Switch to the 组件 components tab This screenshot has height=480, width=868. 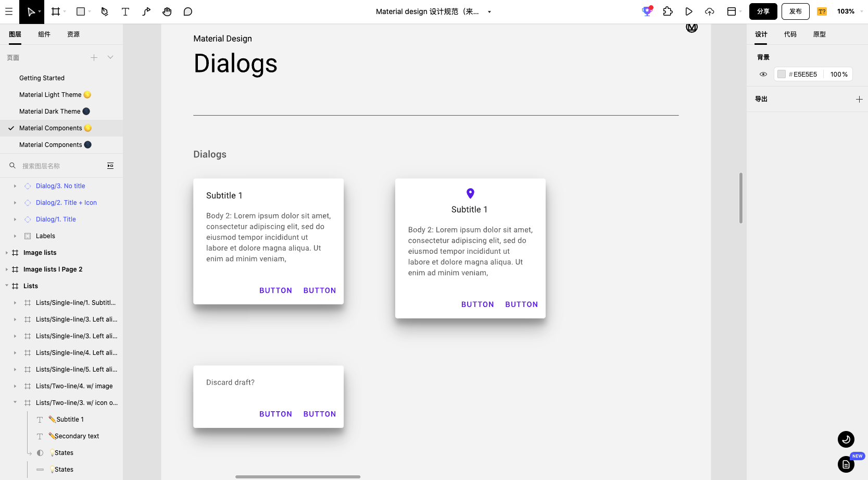(x=44, y=34)
